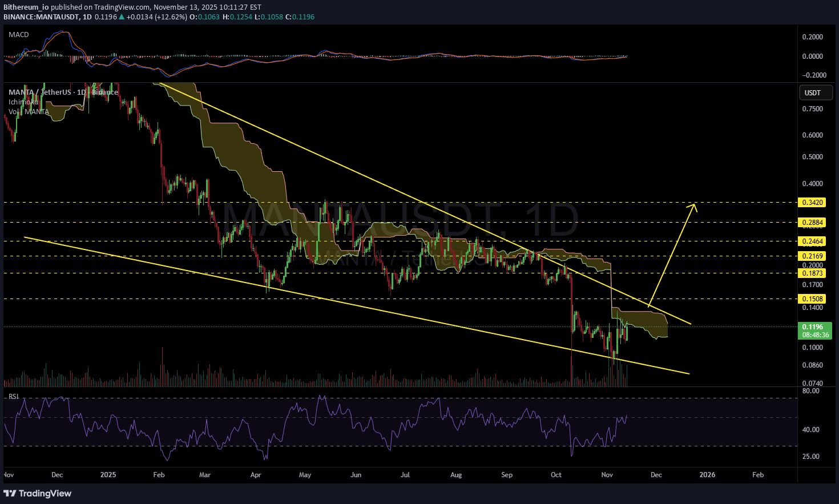Click the Vol MANTA indicator legend
Image resolution: width=839 pixels, height=504 pixels.
(29, 112)
